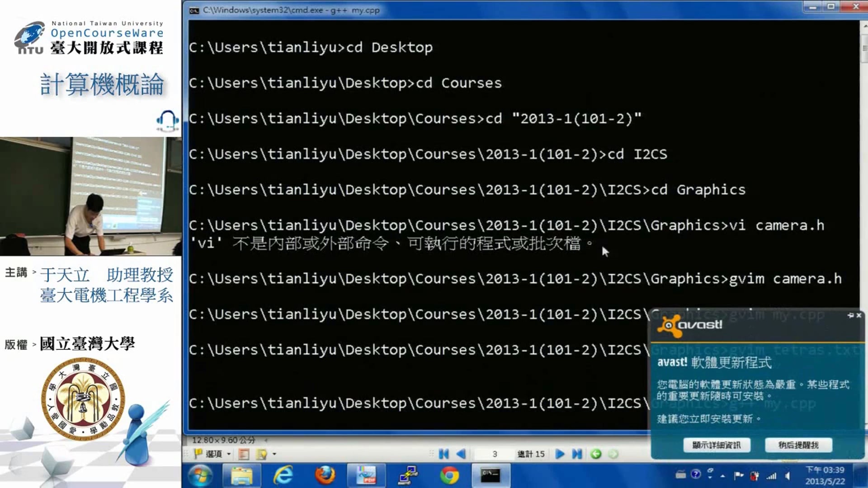Screen dimensions: 868x488
Task: Click the sticky note comment tool icon
Action: [262, 454]
